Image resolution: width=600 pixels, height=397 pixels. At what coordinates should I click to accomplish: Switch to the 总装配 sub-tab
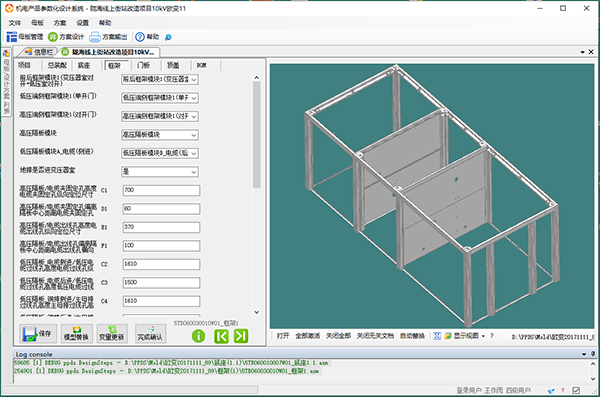57,65
